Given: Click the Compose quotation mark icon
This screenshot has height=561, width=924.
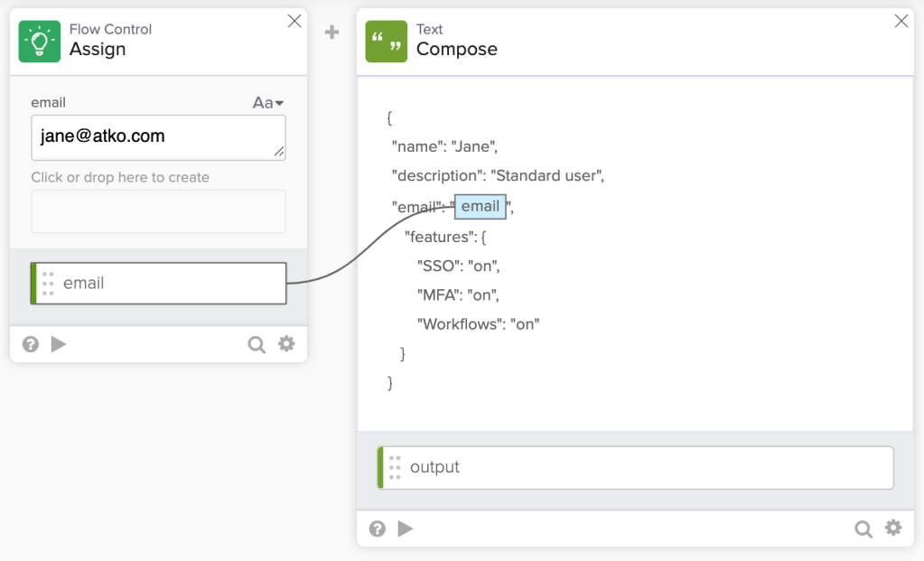Looking at the screenshot, I should click(x=386, y=41).
